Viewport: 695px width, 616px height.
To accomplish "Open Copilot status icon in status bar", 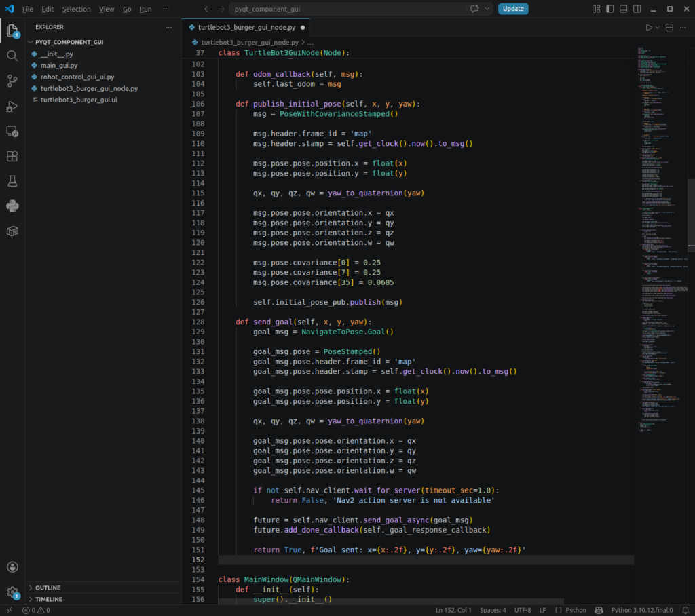I will pos(599,611).
